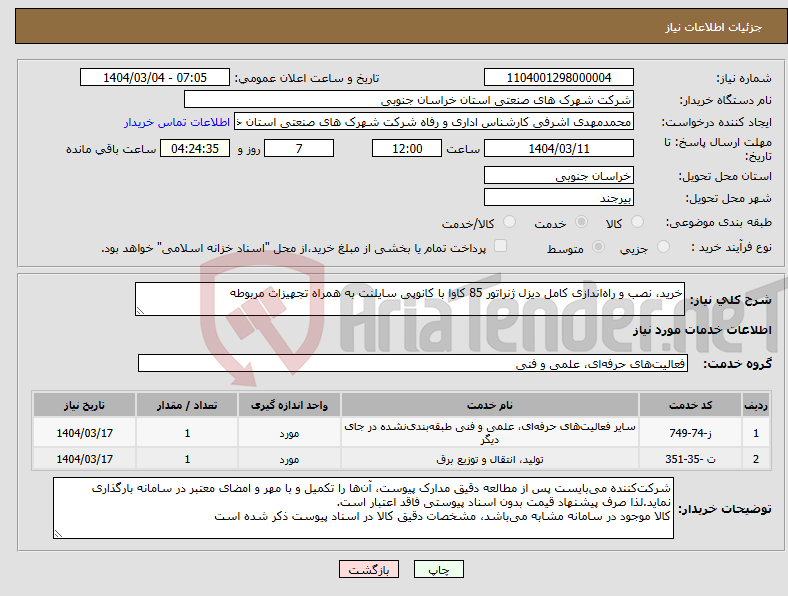Viewport: 788px width, 596px height.
Task: Toggle the اسناد خزانه اسلامی payment checkbox
Action: (501, 246)
